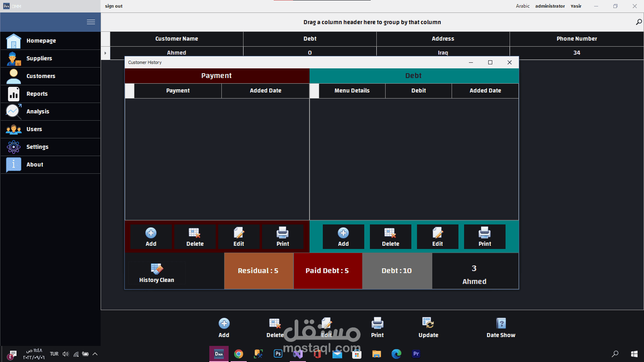The height and width of the screenshot is (362, 644).
Task: Open Premiere Pro from the taskbar
Action: click(x=416, y=354)
